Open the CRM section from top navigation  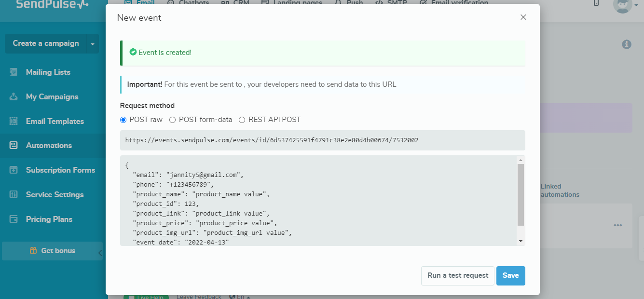point(235,2)
